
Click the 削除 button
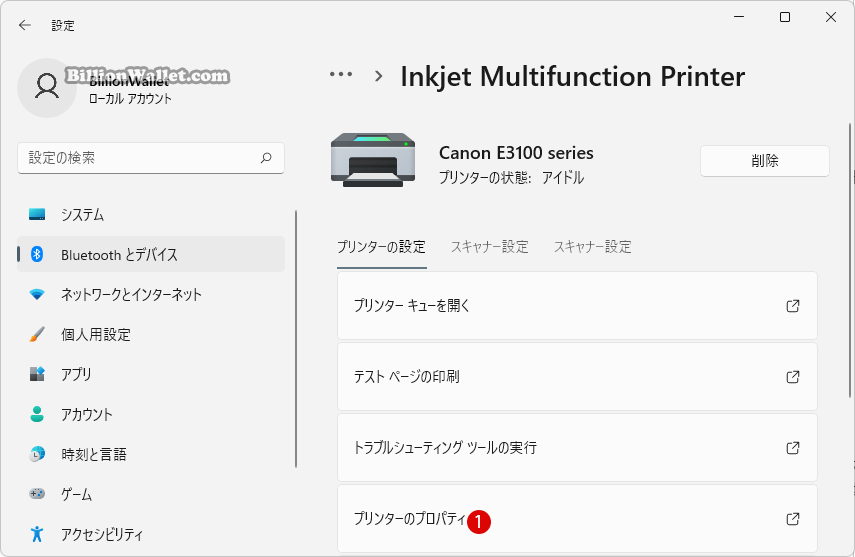(764, 161)
